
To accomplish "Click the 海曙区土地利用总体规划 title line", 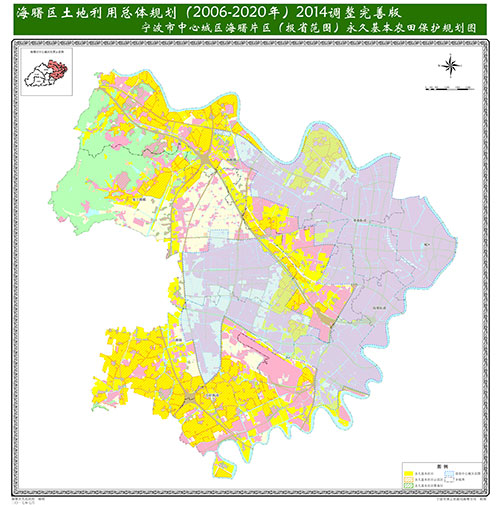I will (208, 13).
